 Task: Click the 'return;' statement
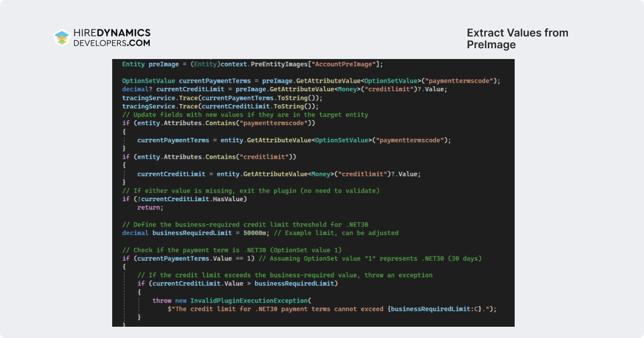(150, 208)
